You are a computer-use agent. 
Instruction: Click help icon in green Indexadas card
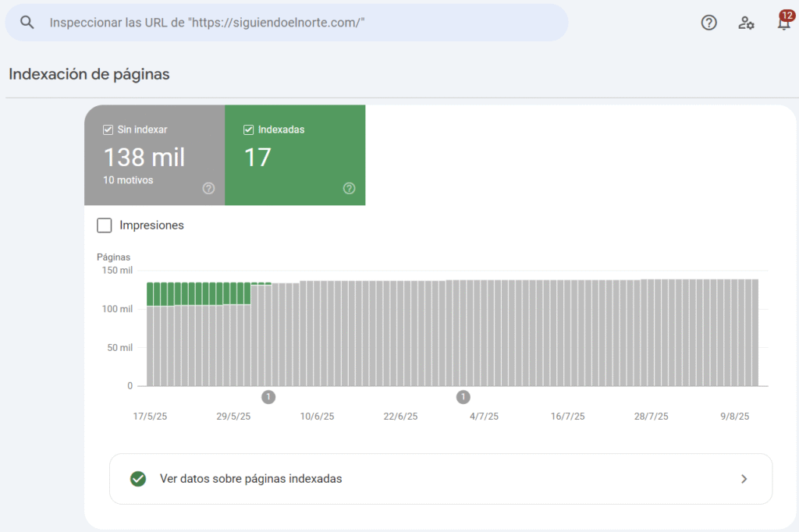(x=349, y=188)
